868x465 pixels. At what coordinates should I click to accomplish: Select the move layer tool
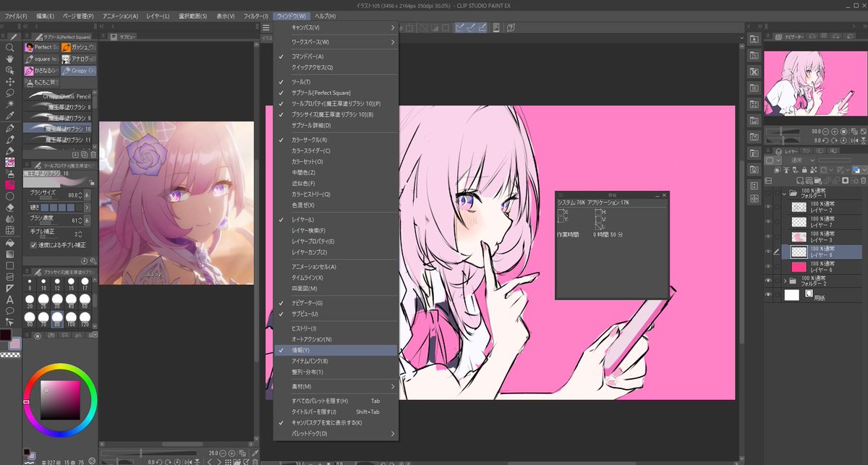pyautogui.click(x=10, y=82)
